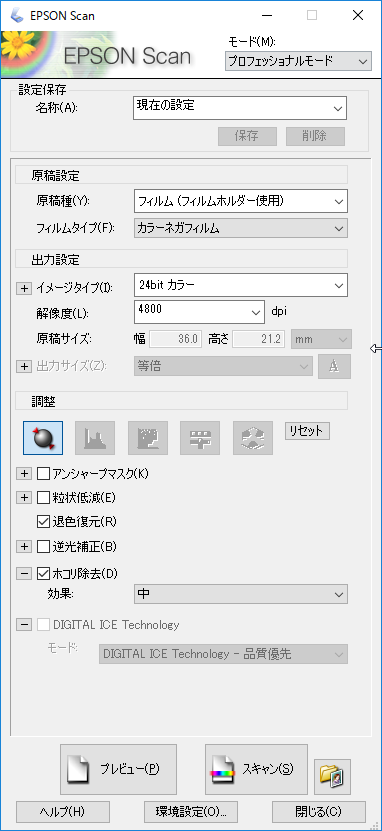This screenshot has height=831, width=382.
Task: Open the 出力サイズ(Z) dropdown showing 等倍
Action: (x=223, y=366)
